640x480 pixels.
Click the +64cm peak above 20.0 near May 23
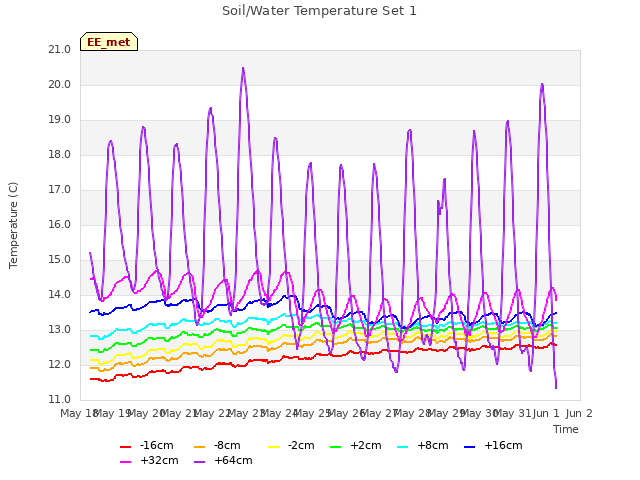pos(243,69)
